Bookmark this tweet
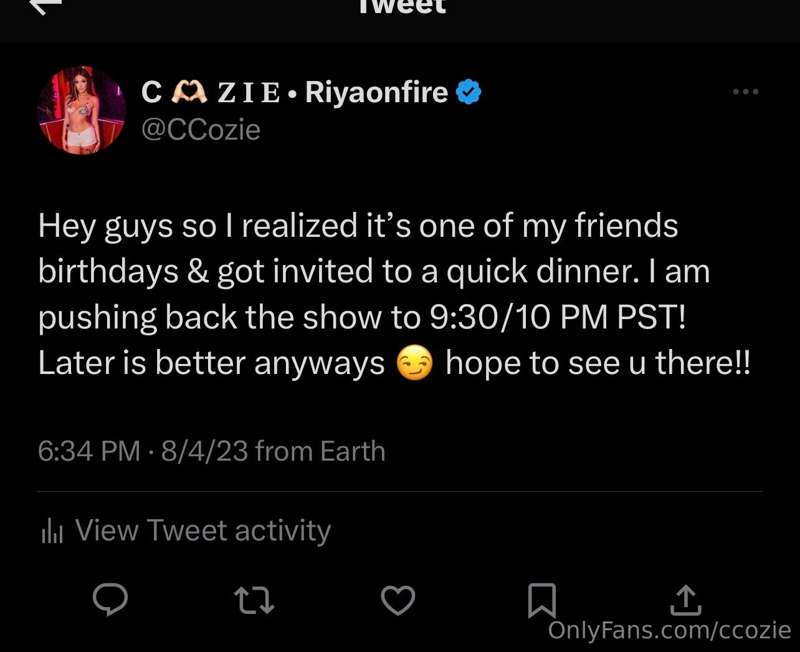This screenshot has width=800, height=652. [541, 600]
